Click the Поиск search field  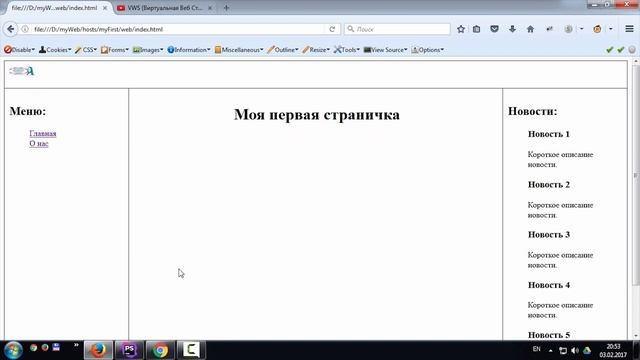pos(397,29)
